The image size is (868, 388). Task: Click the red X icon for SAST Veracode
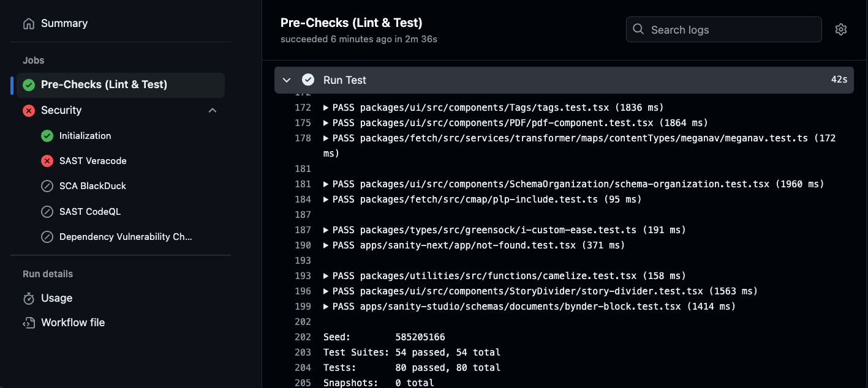tap(47, 161)
